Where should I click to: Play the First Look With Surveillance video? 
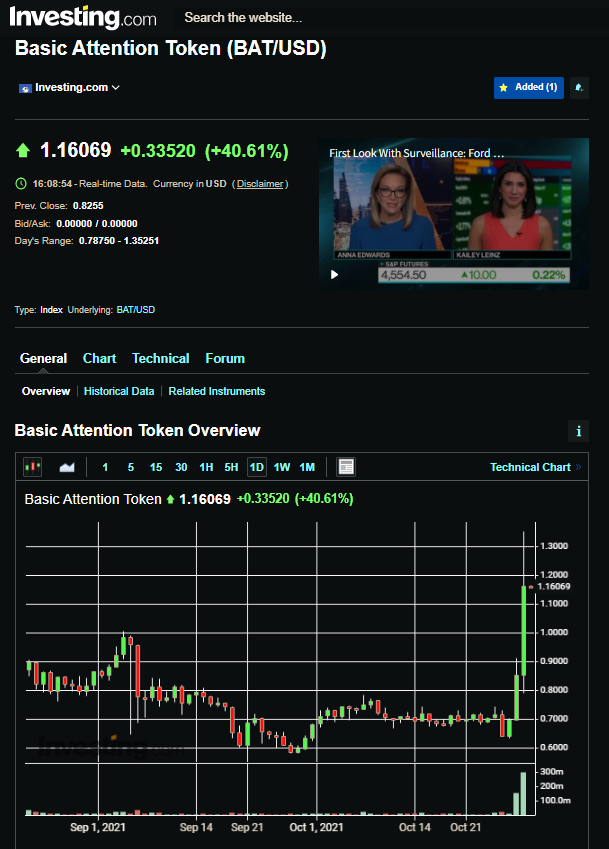335,275
